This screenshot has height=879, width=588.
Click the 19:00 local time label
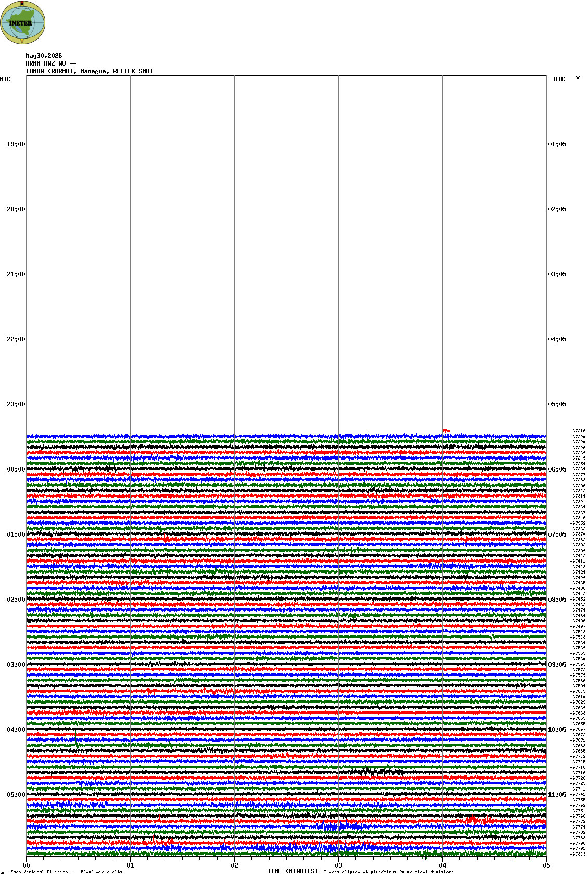click(x=16, y=144)
